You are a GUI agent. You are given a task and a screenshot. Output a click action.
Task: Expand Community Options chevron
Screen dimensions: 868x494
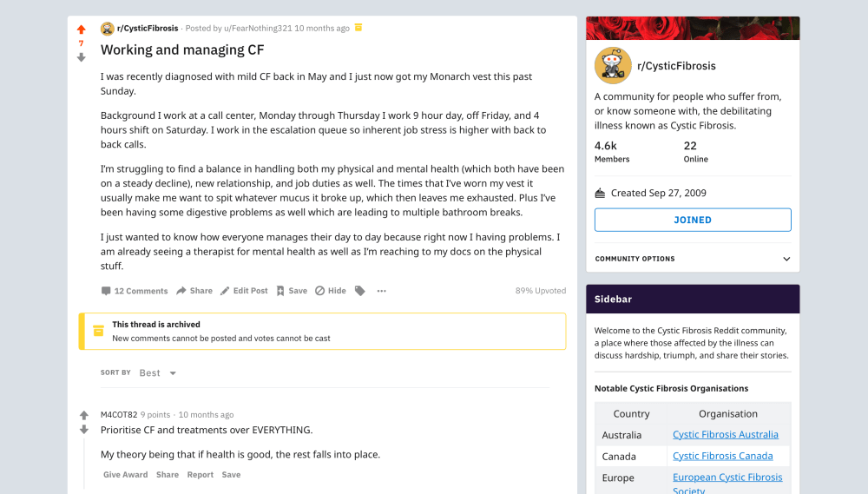(x=786, y=259)
